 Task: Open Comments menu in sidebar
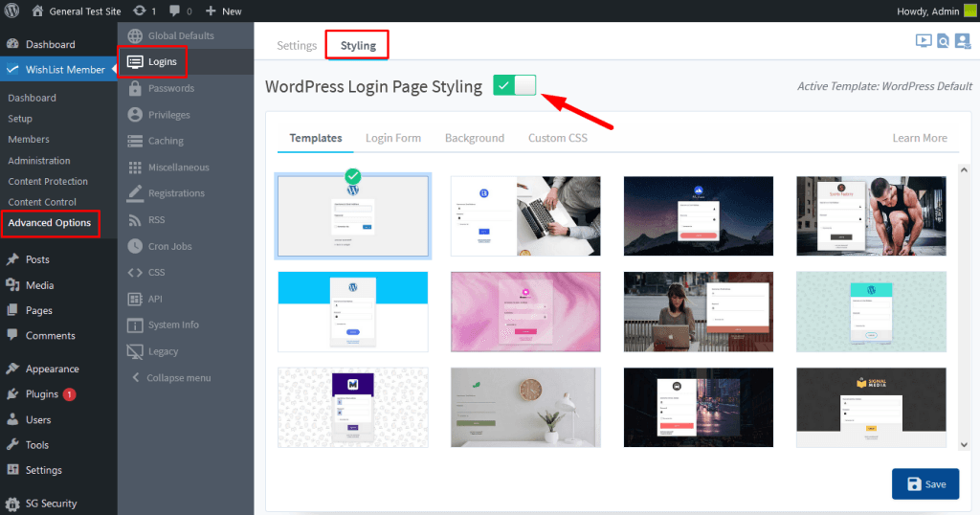click(40, 336)
